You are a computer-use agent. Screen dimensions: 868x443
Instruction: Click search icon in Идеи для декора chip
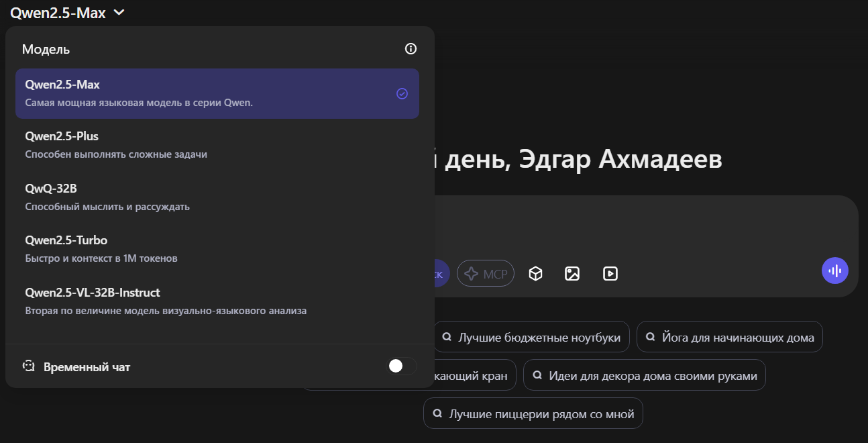pyautogui.click(x=536, y=375)
